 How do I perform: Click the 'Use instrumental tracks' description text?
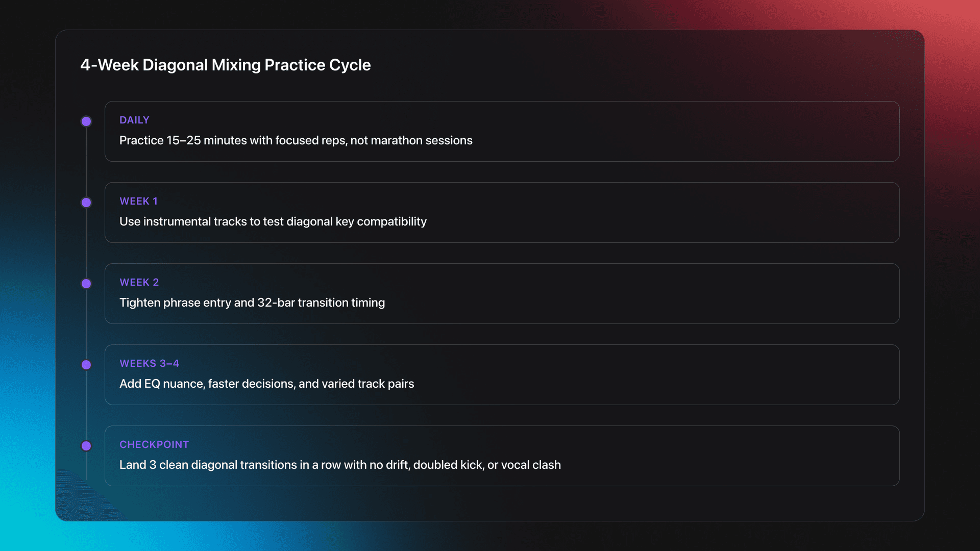[273, 221]
